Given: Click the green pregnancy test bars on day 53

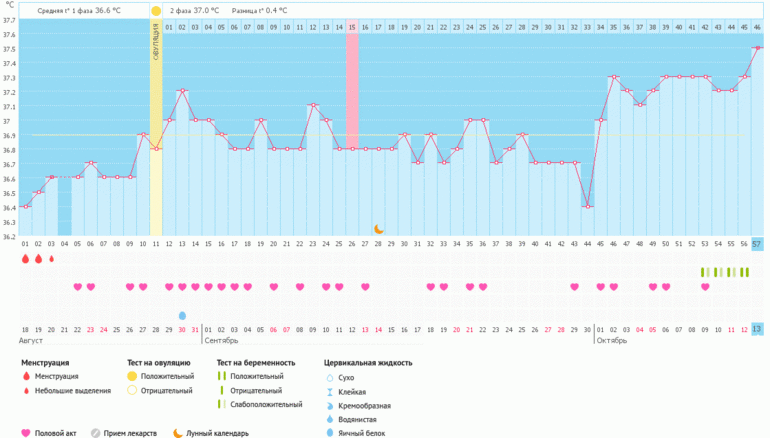Looking at the screenshot, I should (705, 272).
